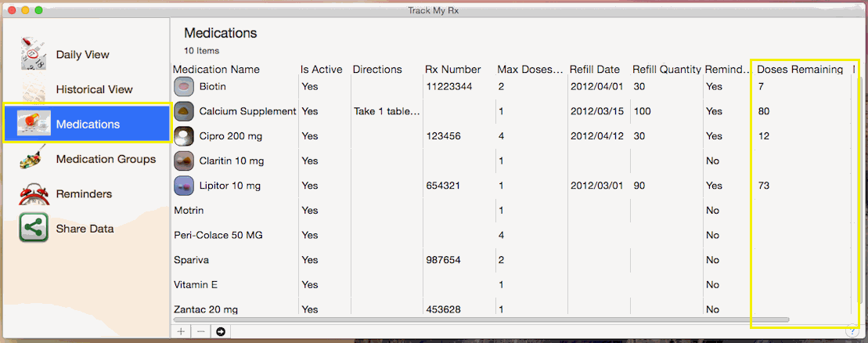
Task: Sort by Refill Date column header
Action: (x=594, y=70)
